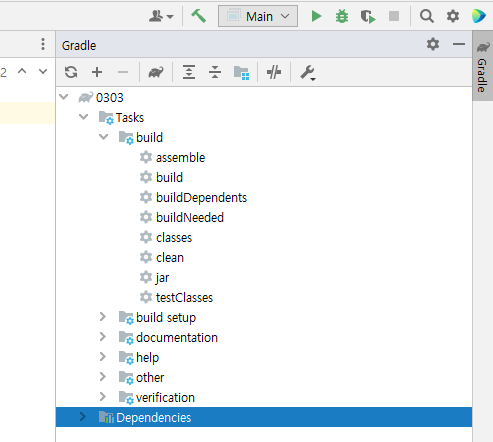493x442 pixels.
Task: Select the buildNeeded task
Action: [x=190, y=217]
